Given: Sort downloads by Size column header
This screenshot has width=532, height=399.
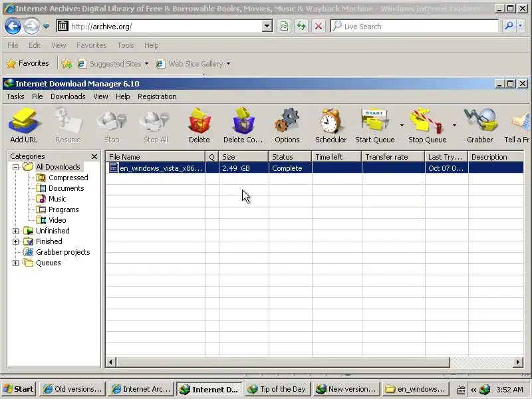Looking at the screenshot, I should pos(243,157).
